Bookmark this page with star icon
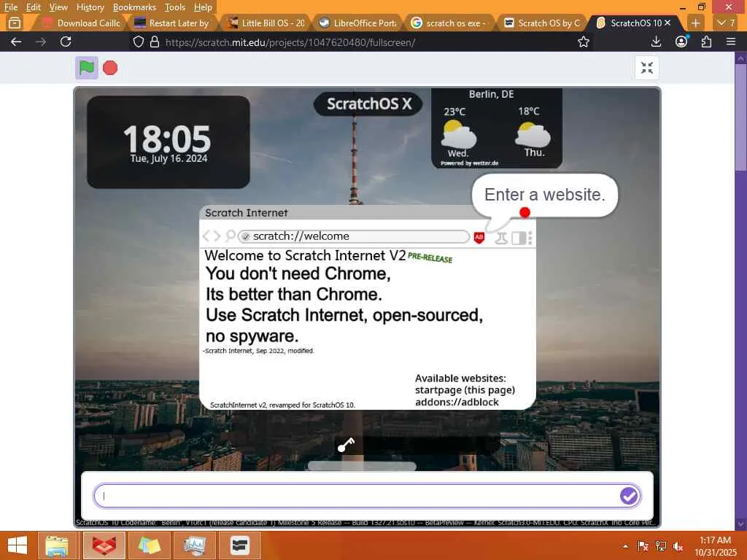Screen dimensions: 747x560 583,42
